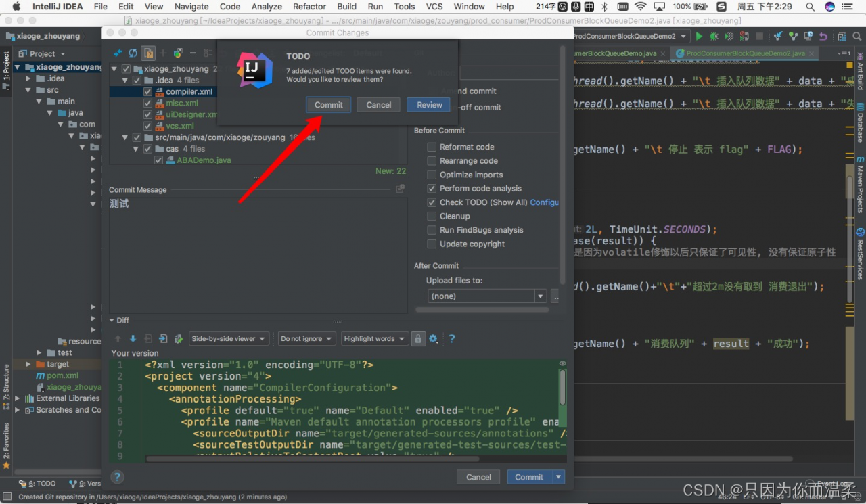866x504 pixels.
Task: Click the Jump to Source icon in Diff
Action: [x=163, y=339]
